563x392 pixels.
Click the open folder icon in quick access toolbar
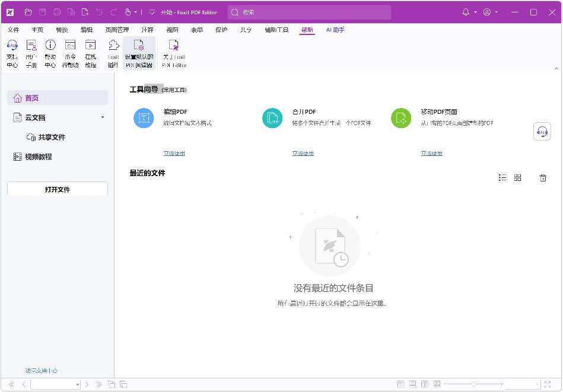28,12
